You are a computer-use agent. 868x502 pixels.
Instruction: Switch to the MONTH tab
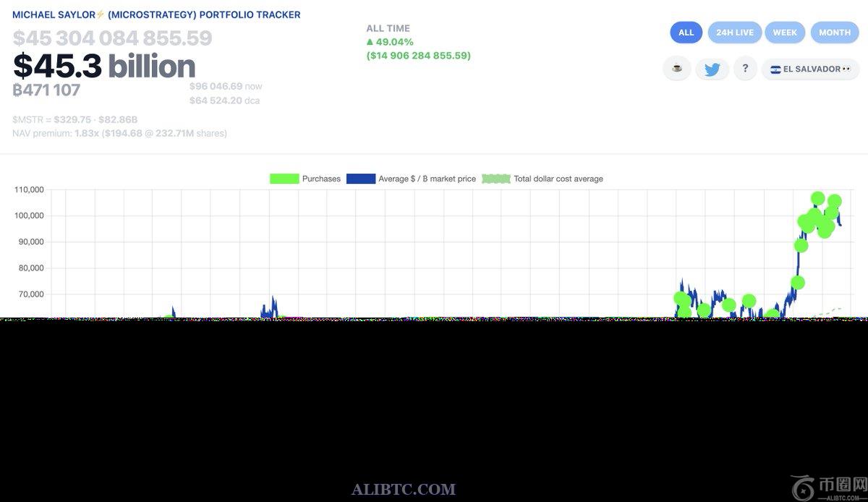pyautogui.click(x=835, y=33)
